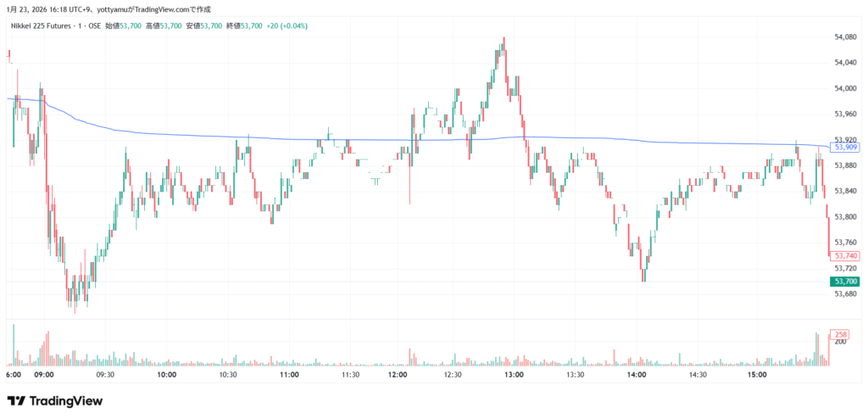Click the 200 volume axis label
The image size is (868, 419).
[840, 343]
